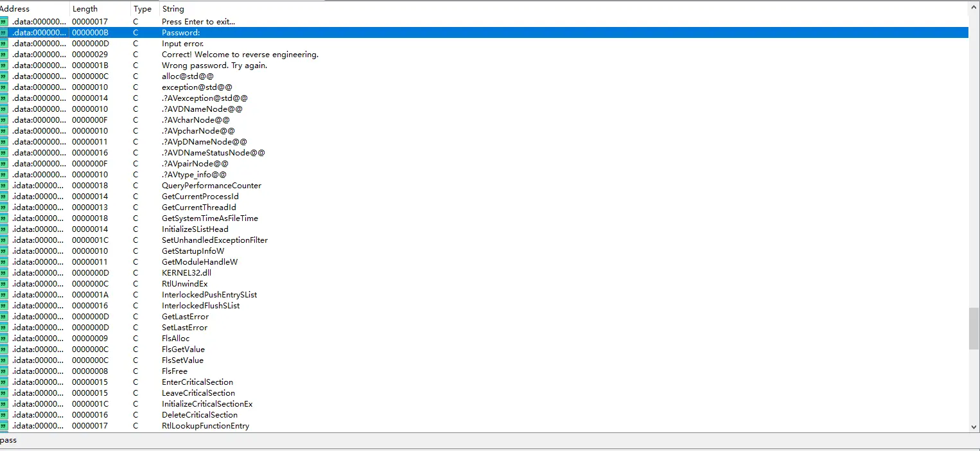980x451 pixels.
Task: Select the '.?AVDNameStatusNode@@' string text
Action: point(213,153)
